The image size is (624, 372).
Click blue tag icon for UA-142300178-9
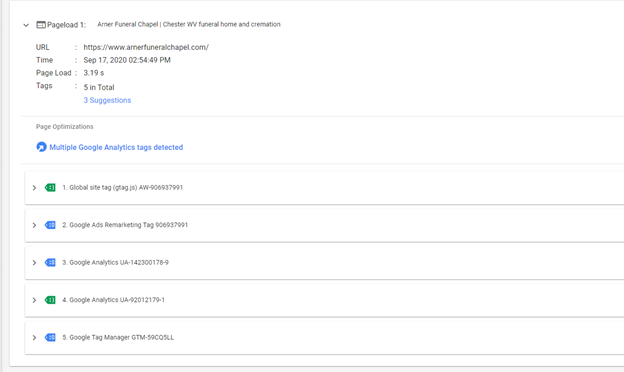point(50,262)
